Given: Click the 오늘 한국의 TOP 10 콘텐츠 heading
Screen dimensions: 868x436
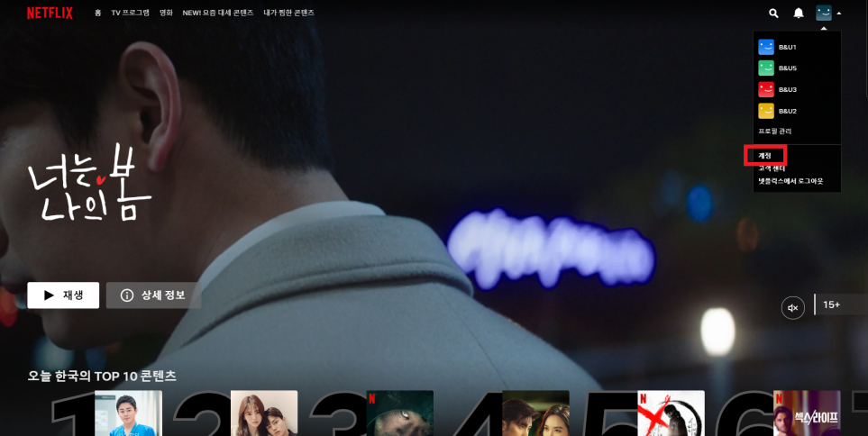Looking at the screenshot, I should point(102,377).
